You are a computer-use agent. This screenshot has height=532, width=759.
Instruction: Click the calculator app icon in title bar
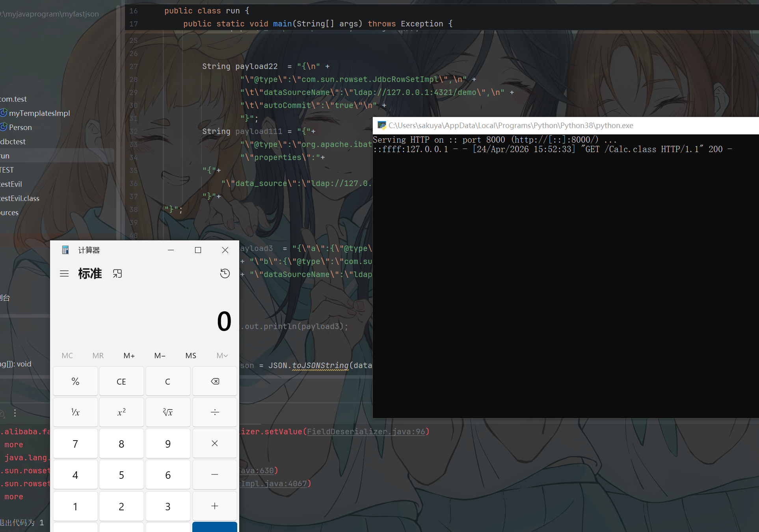pyautogui.click(x=65, y=250)
